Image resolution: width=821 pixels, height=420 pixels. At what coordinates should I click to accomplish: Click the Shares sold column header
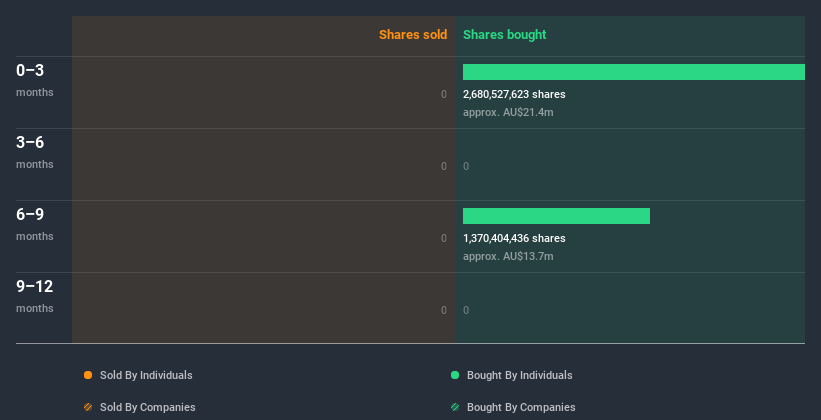coord(413,35)
